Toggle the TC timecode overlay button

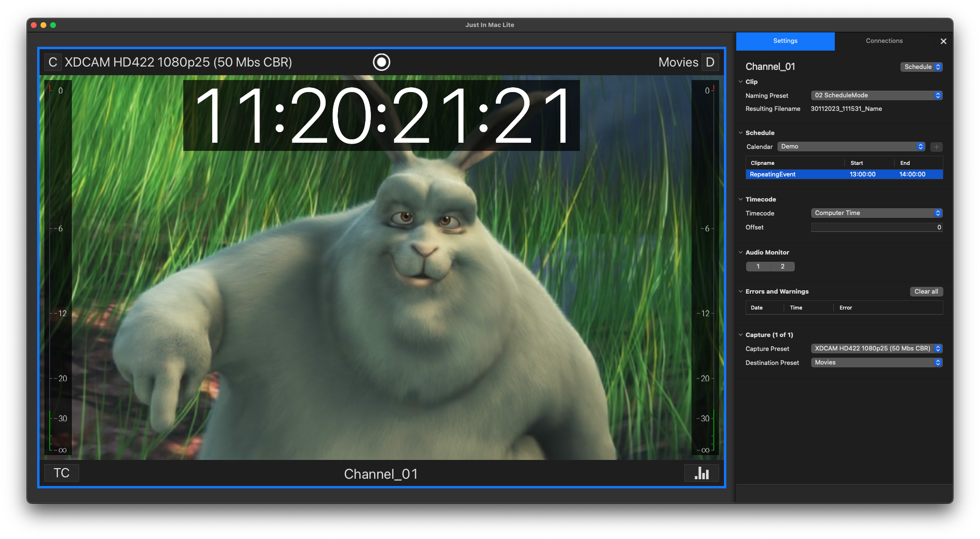click(62, 473)
